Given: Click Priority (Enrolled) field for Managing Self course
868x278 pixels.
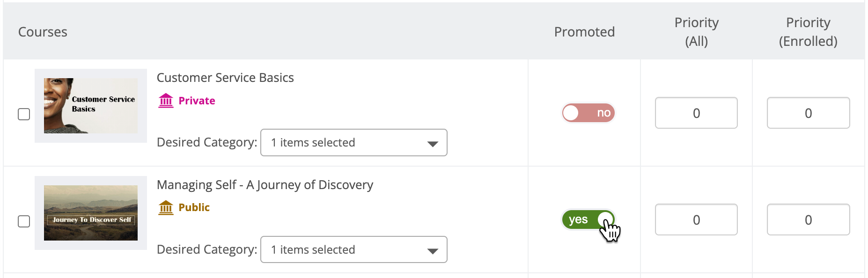Looking at the screenshot, I should pyautogui.click(x=808, y=219).
